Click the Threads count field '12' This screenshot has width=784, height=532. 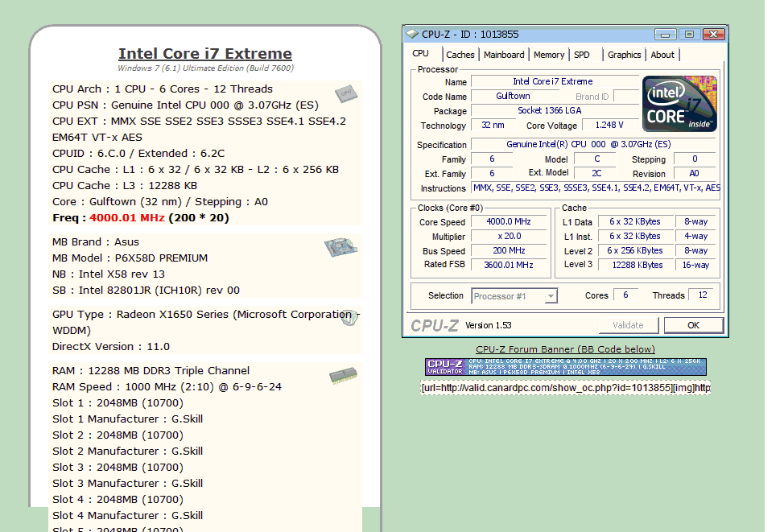(x=702, y=295)
